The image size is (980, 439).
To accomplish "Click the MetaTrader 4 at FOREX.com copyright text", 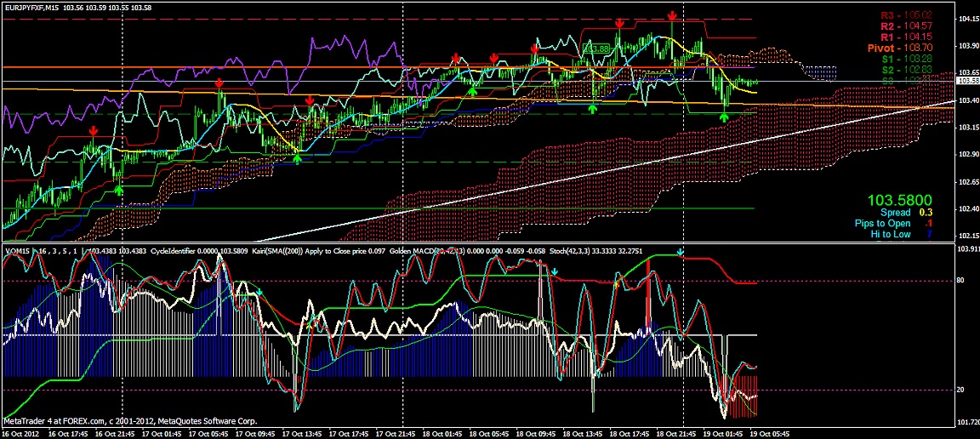I will pyautogui.click(x=130, y=421).
